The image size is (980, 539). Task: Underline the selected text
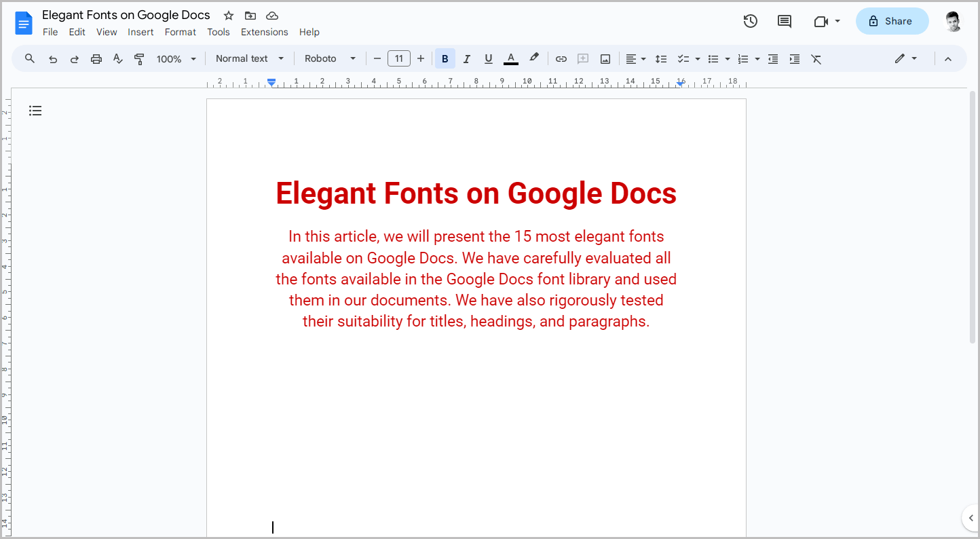(489, 58)
